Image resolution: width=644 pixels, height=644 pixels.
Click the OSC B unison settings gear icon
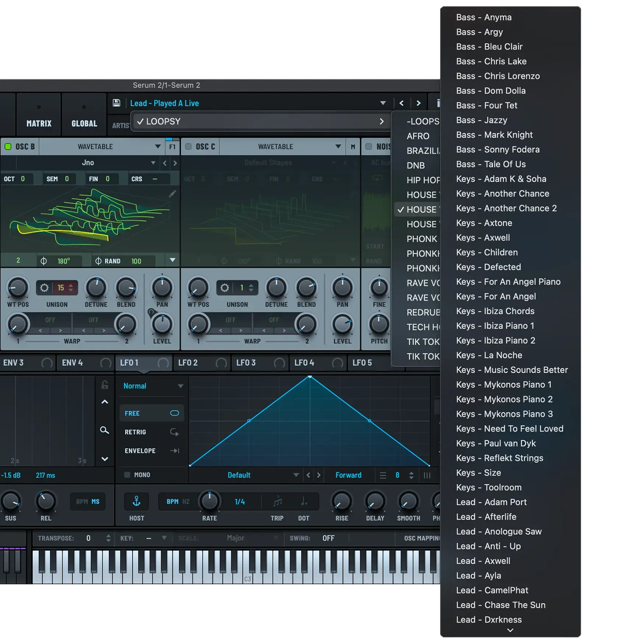tap(44, 288)
